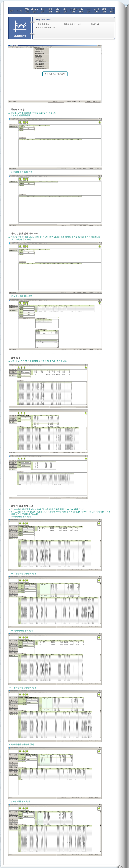
Task: Open the 통신 관리 menu
Action: pyautogui.click(x=104, y=10)
